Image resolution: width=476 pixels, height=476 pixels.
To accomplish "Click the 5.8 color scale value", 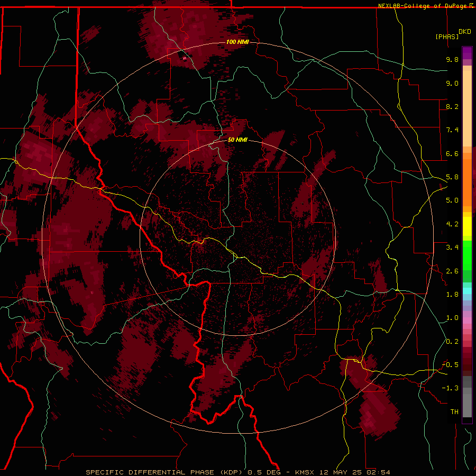I will coord(452,177).
